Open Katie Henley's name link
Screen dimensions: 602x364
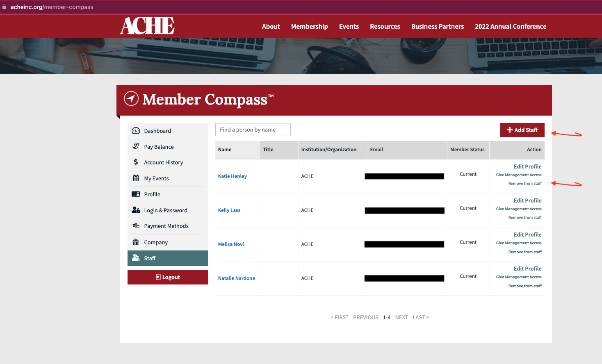(233, 176)
